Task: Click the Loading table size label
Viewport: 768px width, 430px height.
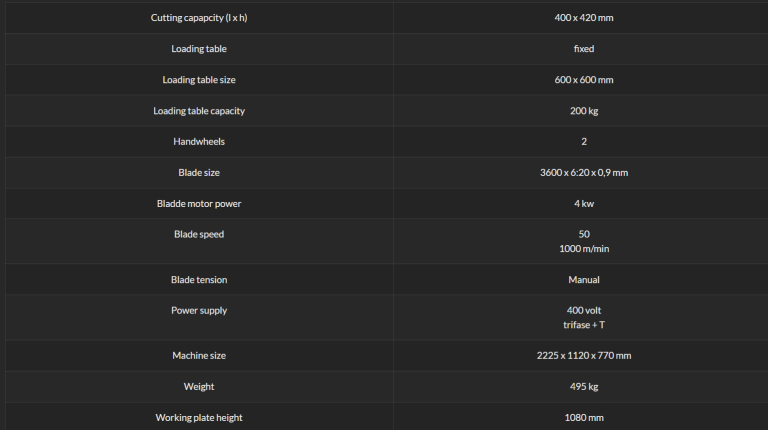Action: (x=199, y=80)
